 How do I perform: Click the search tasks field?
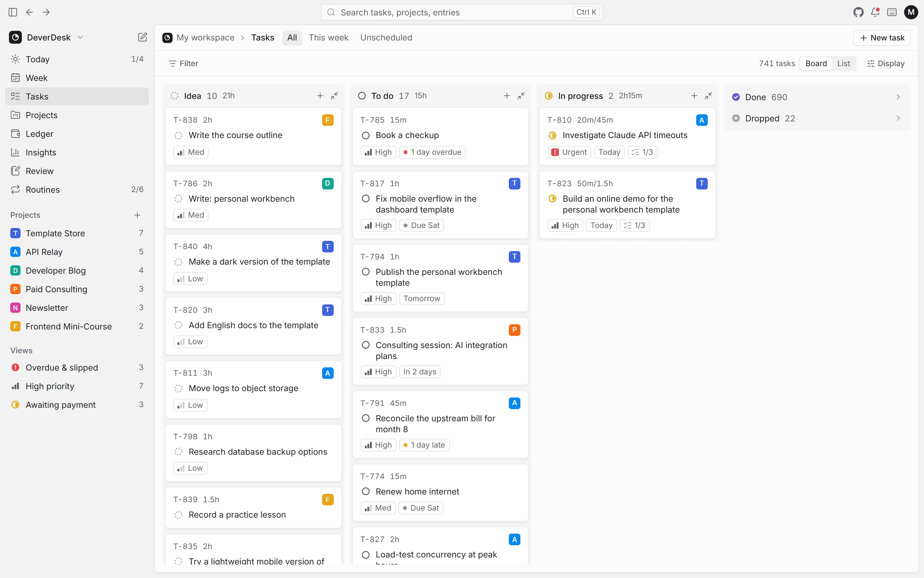(x=462, y=12)
